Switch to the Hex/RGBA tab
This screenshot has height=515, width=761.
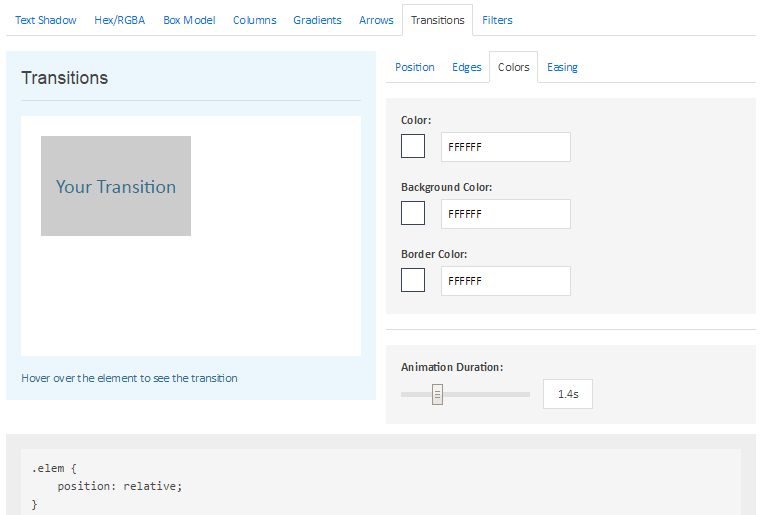(119, 20)
